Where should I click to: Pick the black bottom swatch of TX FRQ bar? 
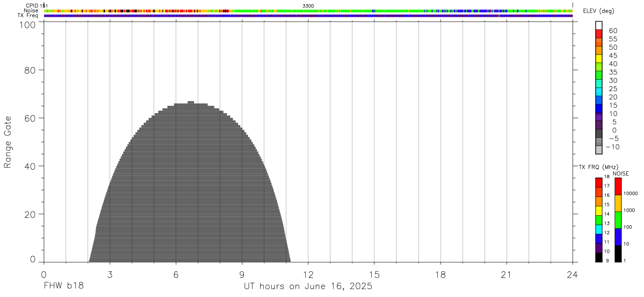pyautogui.click(x=599, y=258)
